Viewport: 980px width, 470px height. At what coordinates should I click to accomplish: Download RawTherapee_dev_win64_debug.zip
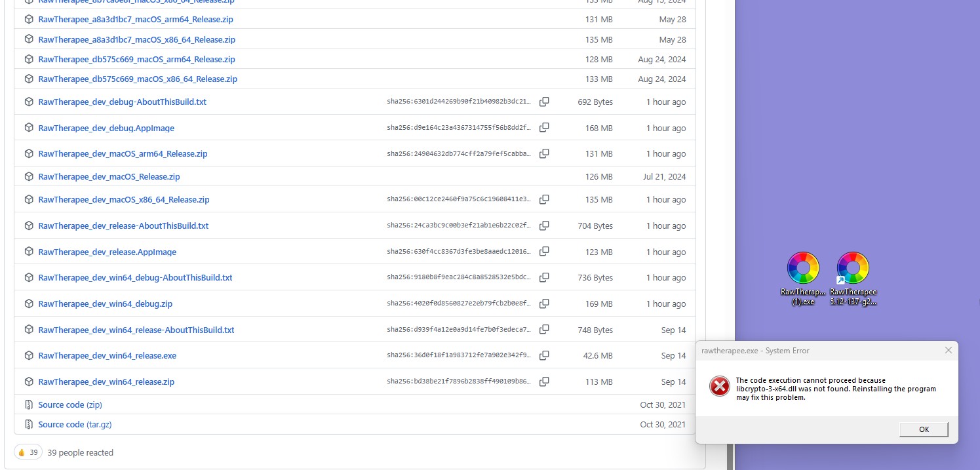(106, 304)
